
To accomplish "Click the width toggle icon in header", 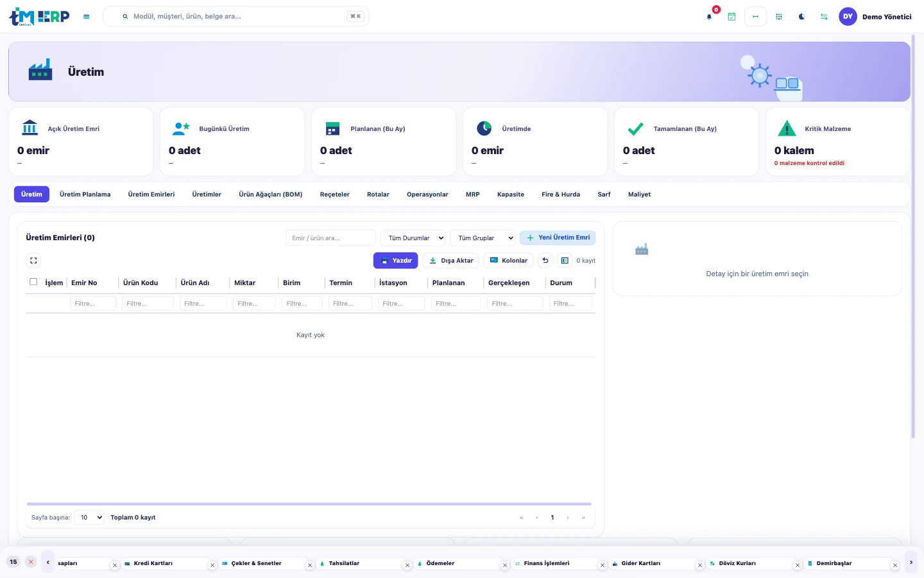I will (x=755, y=17).
